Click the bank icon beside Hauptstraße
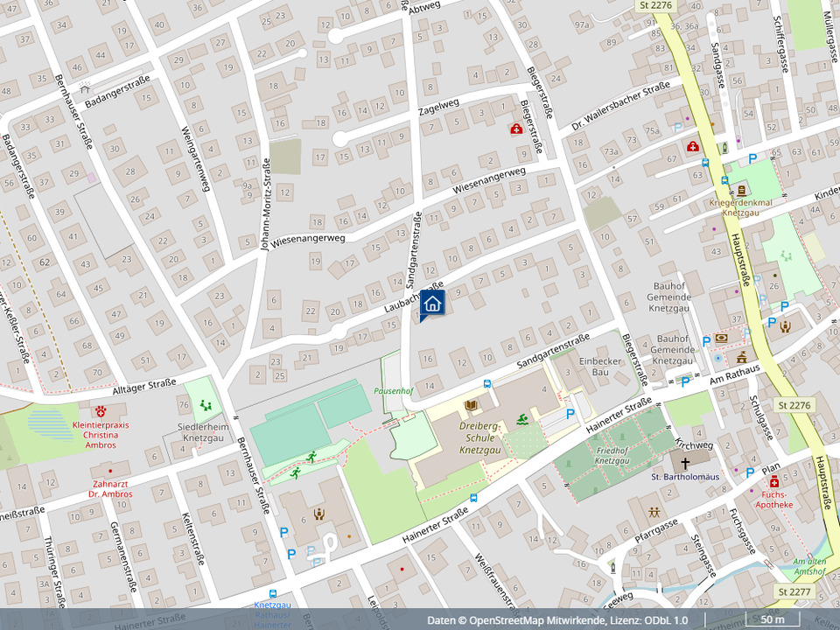Screen dimensions: 840x630 (720, 338)
